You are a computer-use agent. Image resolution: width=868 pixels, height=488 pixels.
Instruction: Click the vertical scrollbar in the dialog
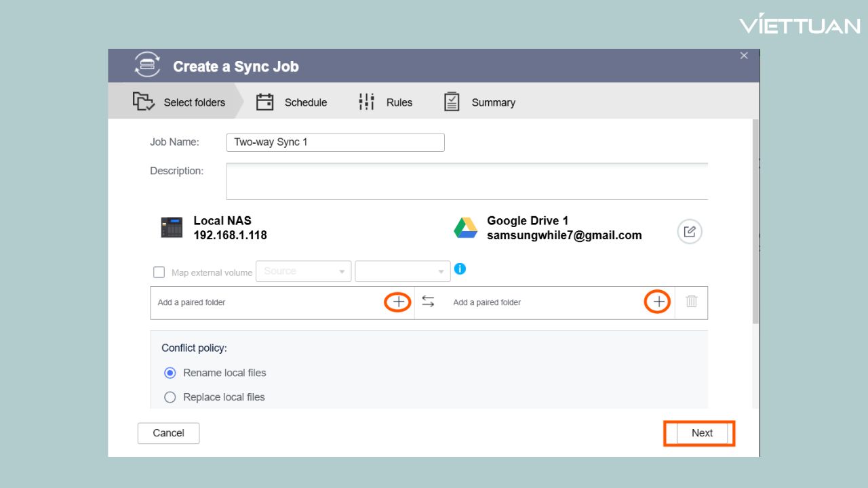[755, 224]
